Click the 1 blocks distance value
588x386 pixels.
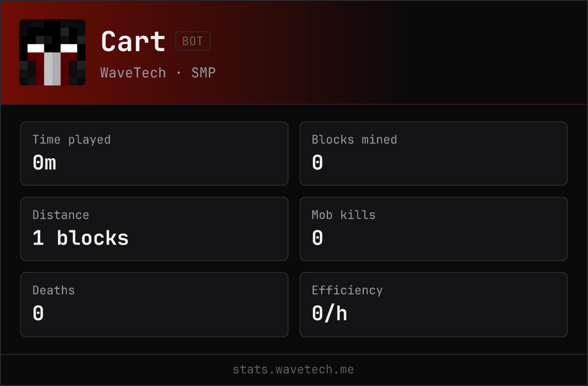coord(81,238)
